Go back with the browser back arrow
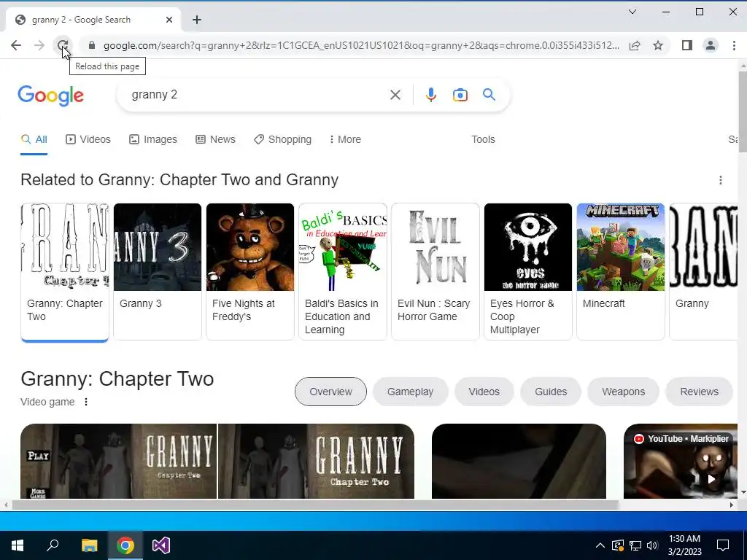The height and width of the screenshot is (560, 747). (16, 45)
